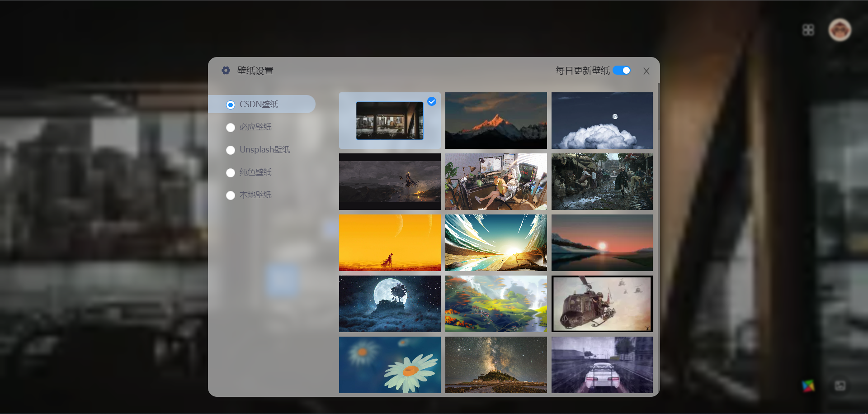Toggle the 每日更新壁纸 switch
The width and height of the screenshot is (868, 414).
coord(622,71)
